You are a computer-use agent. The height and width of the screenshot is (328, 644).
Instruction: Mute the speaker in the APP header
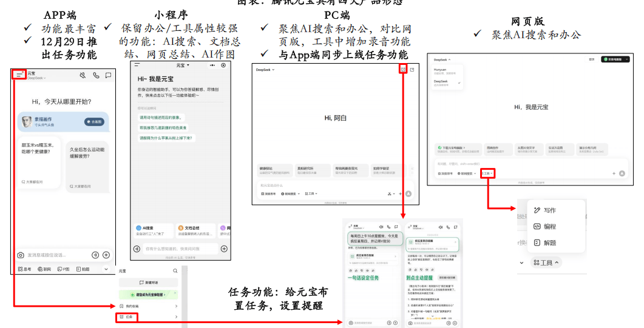pyautogui.click(x=83, y=75)
